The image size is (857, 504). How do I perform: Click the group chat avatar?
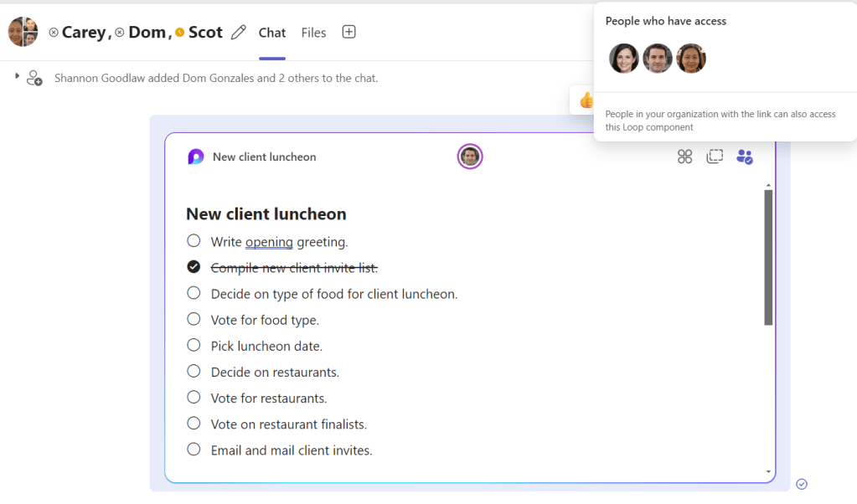click(x=23, y=32)
